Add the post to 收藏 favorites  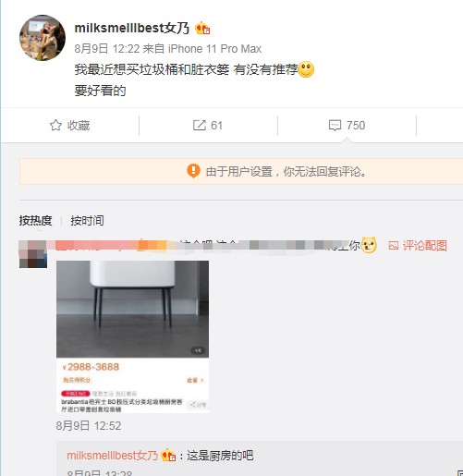click(69, 125)
